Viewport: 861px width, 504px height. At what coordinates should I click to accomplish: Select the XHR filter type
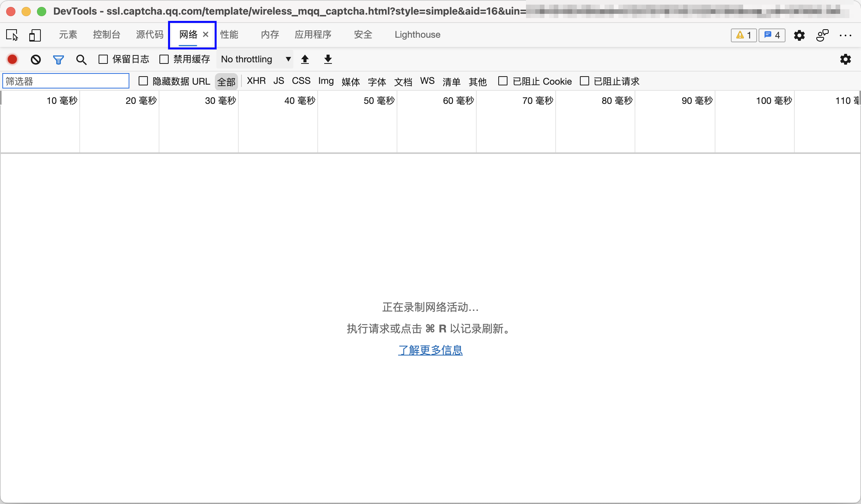tap(256, 81)
